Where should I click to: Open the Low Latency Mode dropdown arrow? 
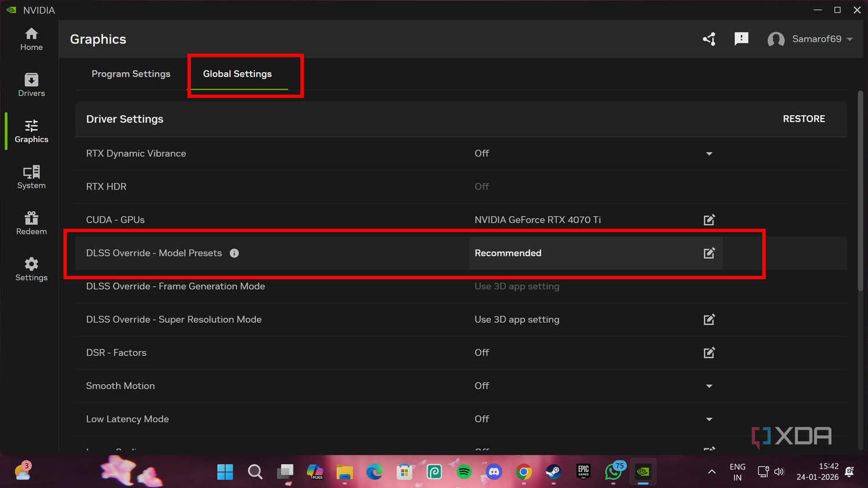[709, 419]
